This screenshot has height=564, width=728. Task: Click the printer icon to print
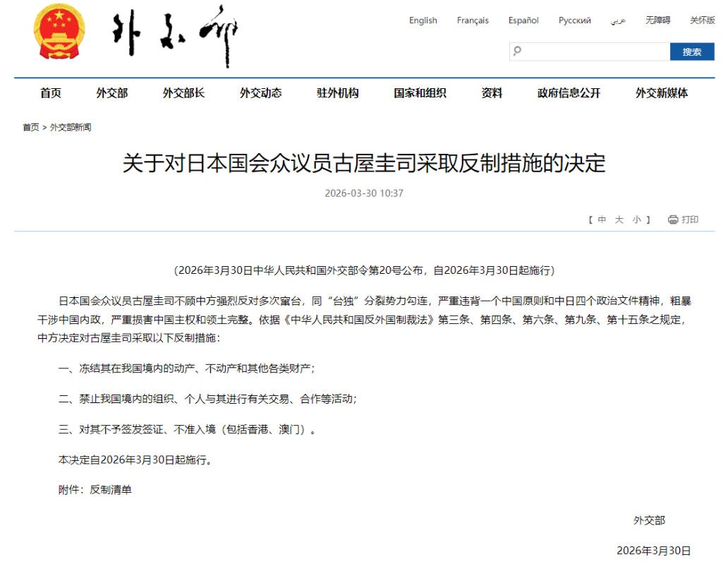[673, 220]
